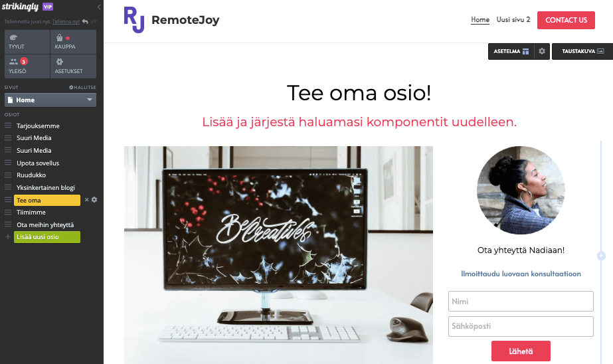The width and height of the screenshot is (613, 364).
Task: Click the circular Nadia portrait image
Action: click(521, 191)
